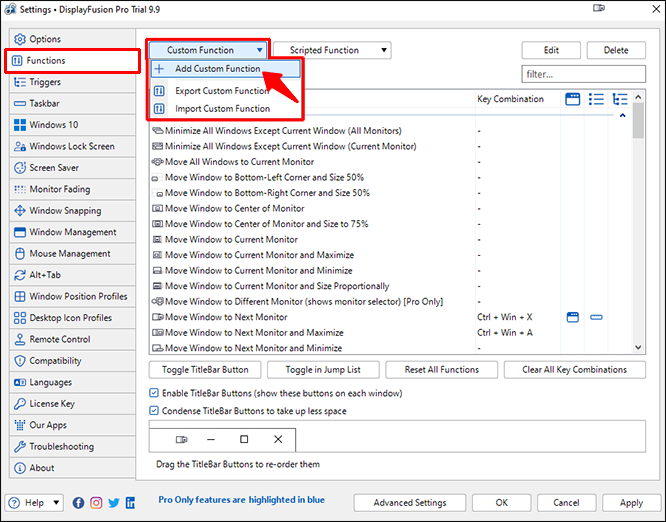Open the Taskbar settings page
This screenshot has width=666, height=522.
tap(72, 103)
